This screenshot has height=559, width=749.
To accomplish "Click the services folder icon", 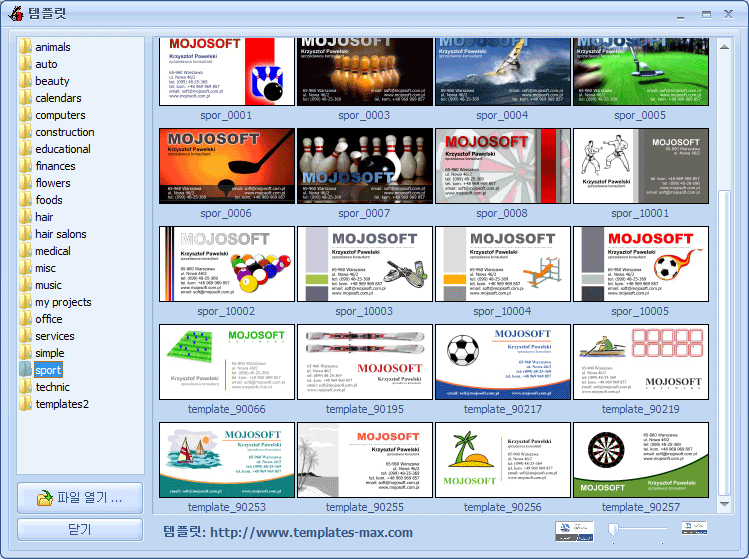I will pyautogui.click(x=25, y=336).
